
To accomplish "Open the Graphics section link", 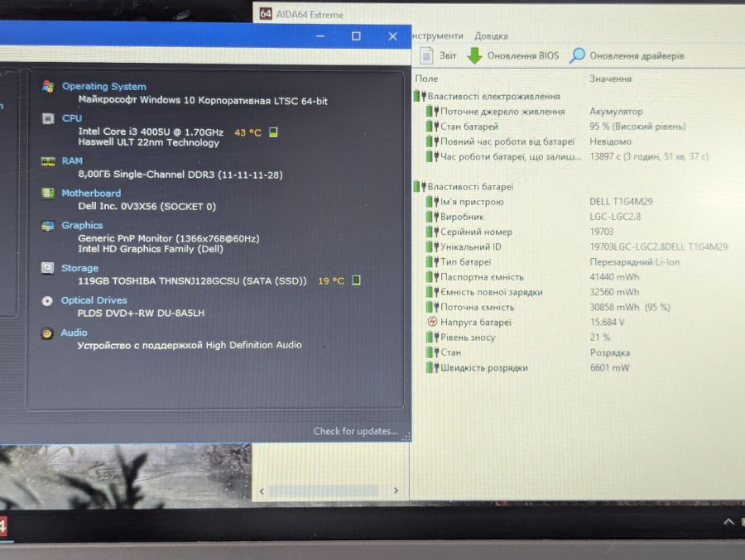I will (x=82, y=225).
